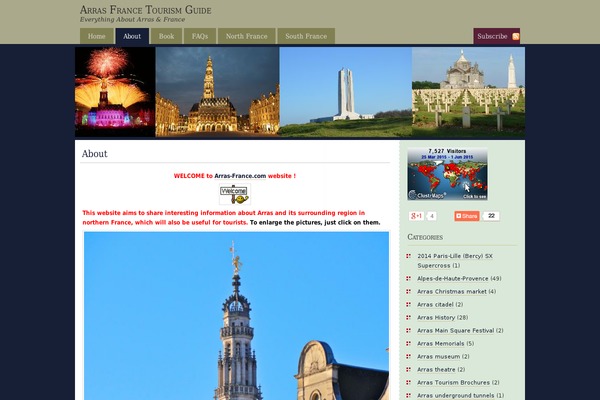
Task: Click the RSS feed icon beside Subscribe
Action: point(515,36)
